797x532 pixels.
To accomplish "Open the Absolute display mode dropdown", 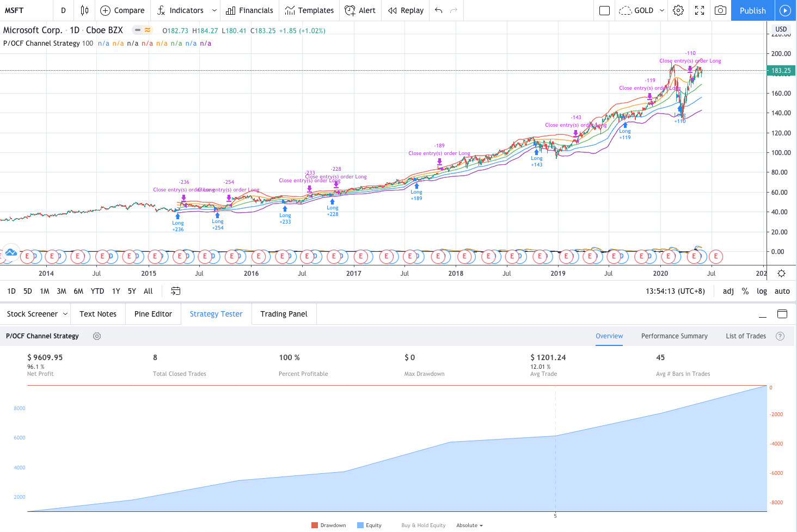I will pos(469,525).
